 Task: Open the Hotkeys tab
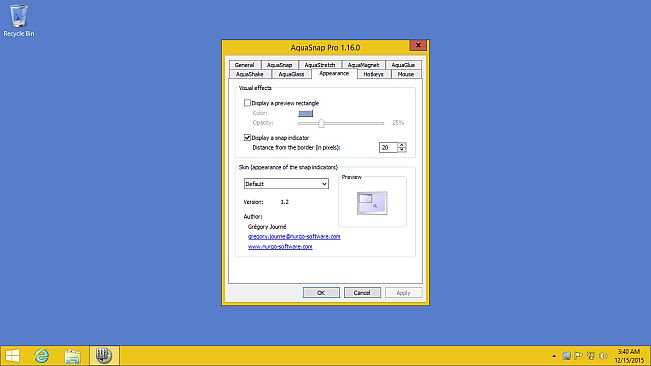click(x=373, y=74)
